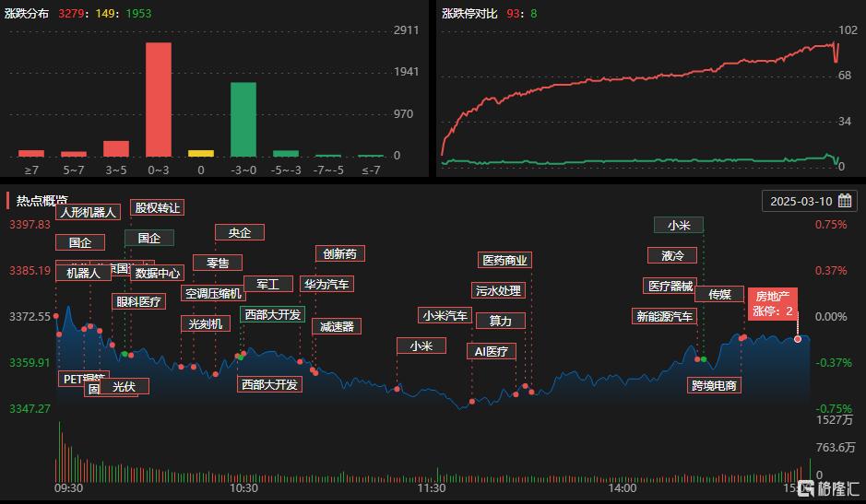Image resolution: width=866 pixels, height=504 pixels.
Task: Click the 热点概览 section heading
Action: click(42, 200)
